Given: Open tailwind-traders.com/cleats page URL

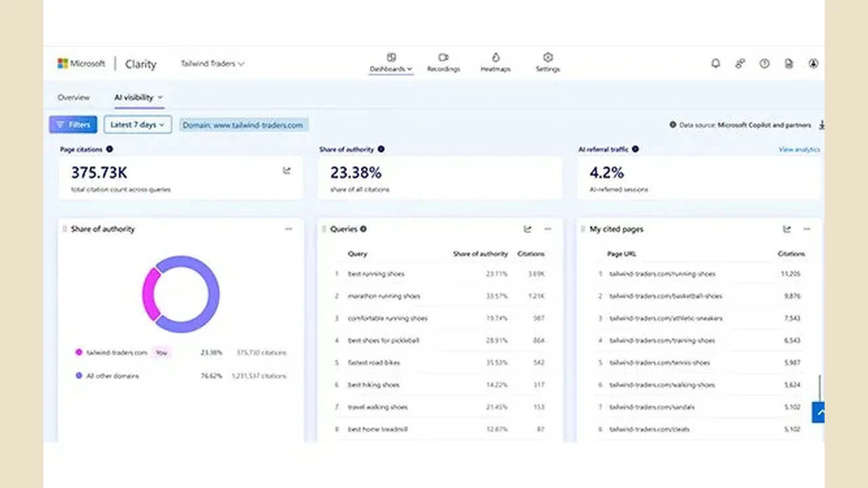Looking at the screenshot, I should tap(650, 429).
